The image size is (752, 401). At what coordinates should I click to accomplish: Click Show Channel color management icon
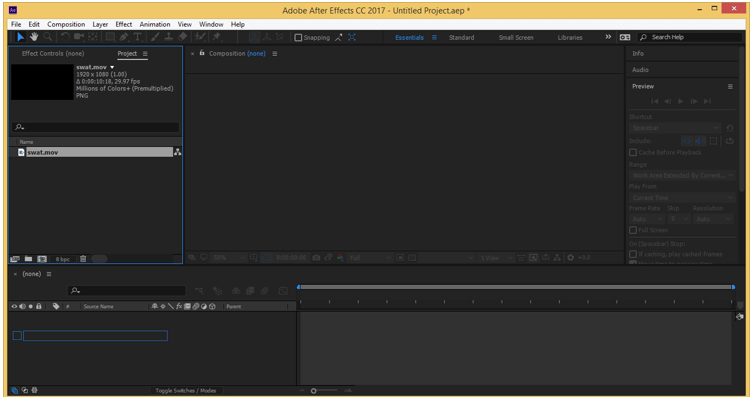click(x=340, y=258)
